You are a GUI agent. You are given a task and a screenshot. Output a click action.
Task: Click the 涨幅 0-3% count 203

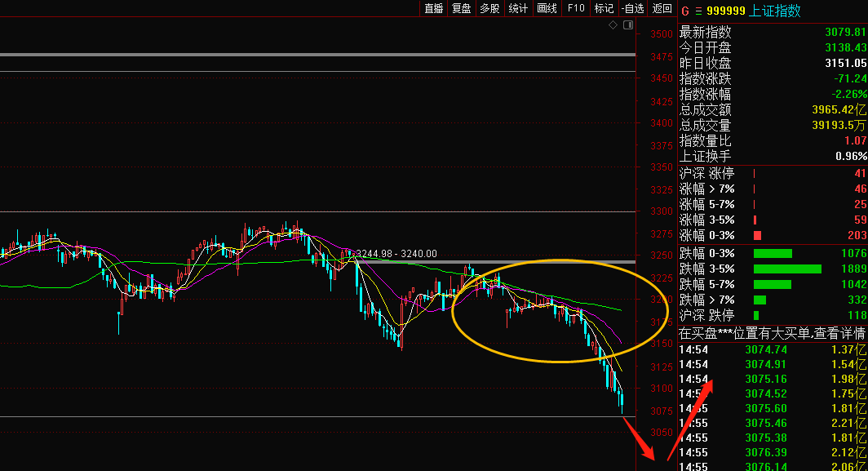(x=857, y=235)
